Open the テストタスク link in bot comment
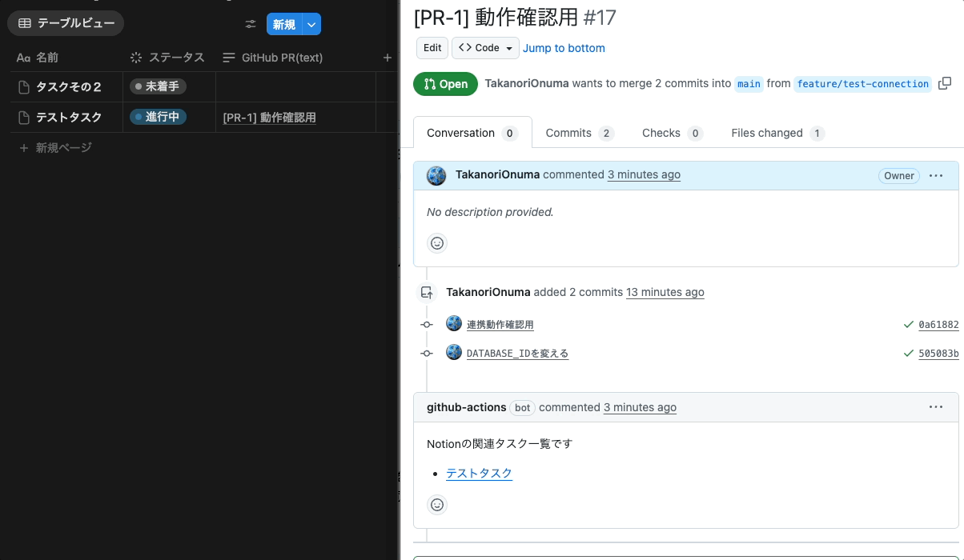 click(479, 473)
